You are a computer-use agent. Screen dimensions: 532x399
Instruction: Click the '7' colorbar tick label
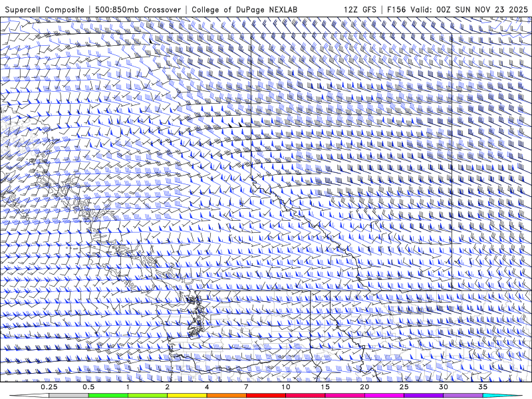point(246,387)
